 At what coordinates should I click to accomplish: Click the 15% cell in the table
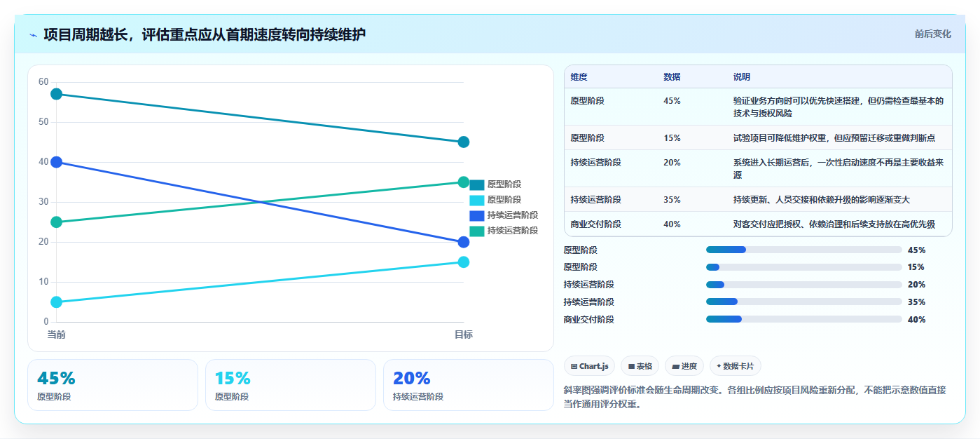pos(672,138)
